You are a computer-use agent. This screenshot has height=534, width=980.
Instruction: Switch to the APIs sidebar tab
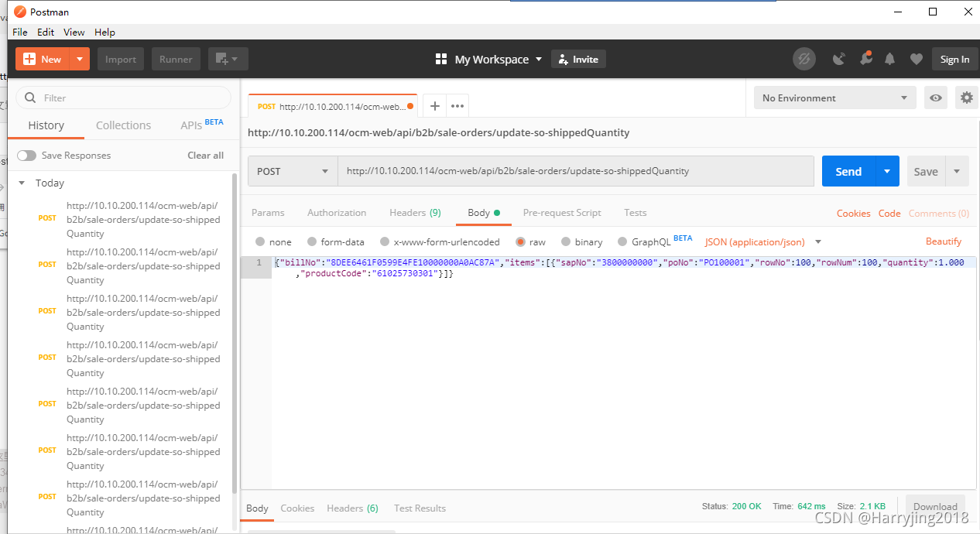[x=201, y=125]
